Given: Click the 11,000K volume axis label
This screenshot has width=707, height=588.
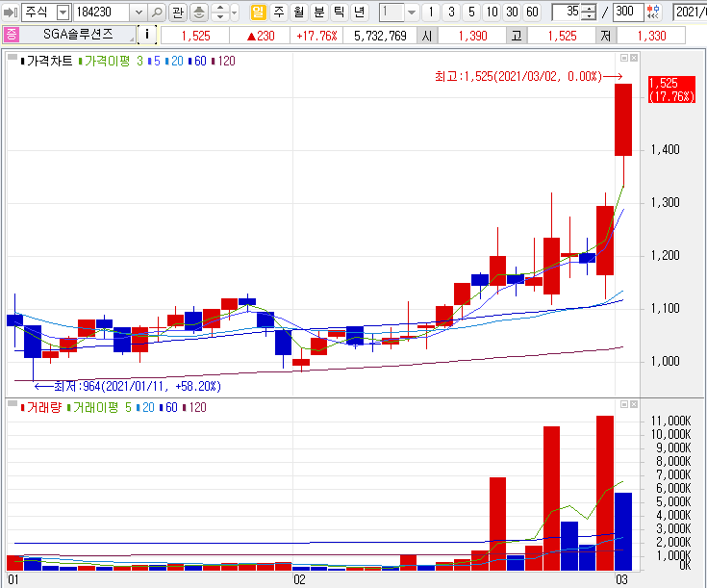Looking at the screenshot, I should tap(671, 422).
